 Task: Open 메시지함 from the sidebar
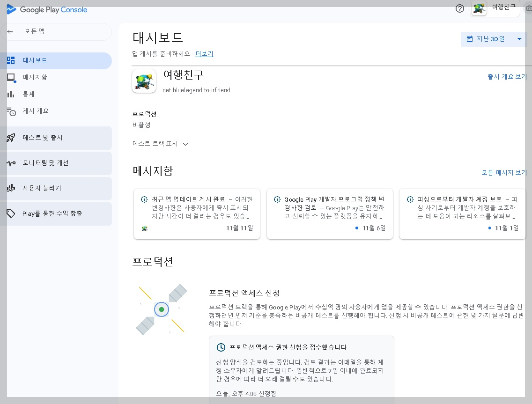(x=56, y=77)
